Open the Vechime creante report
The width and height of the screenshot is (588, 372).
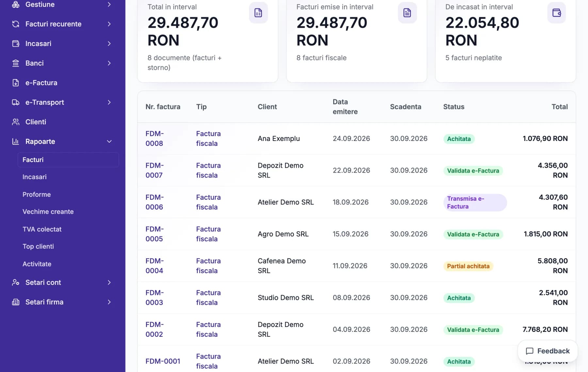click(x=48, y=212)
